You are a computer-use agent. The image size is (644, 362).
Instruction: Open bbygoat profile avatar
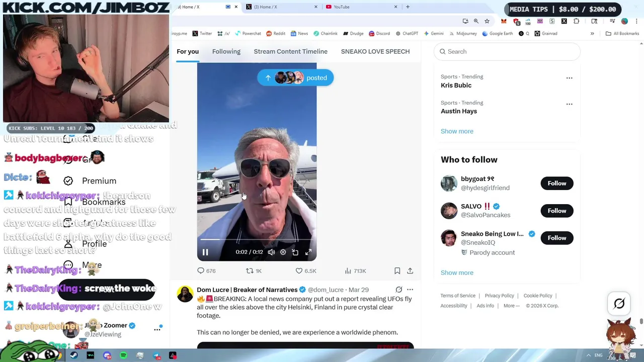449,183
